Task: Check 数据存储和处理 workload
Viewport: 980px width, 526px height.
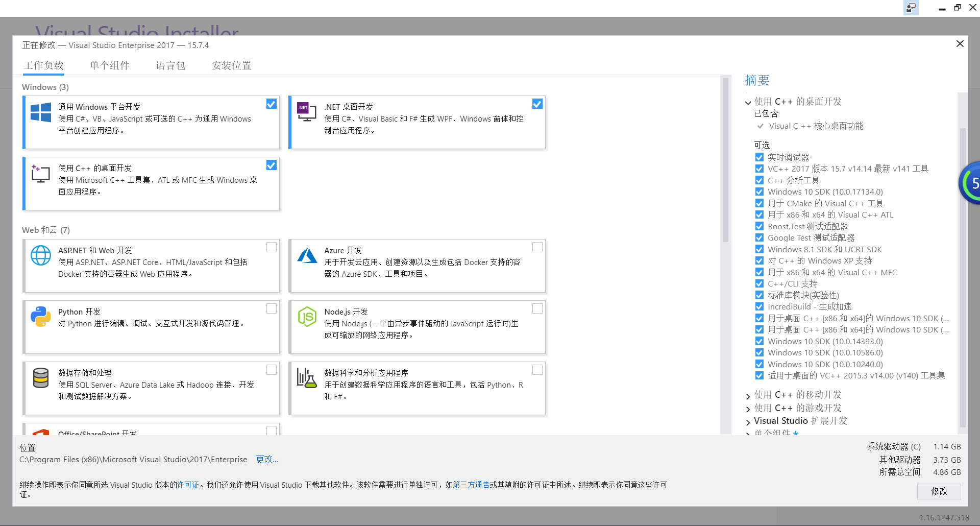Action: 272,370
